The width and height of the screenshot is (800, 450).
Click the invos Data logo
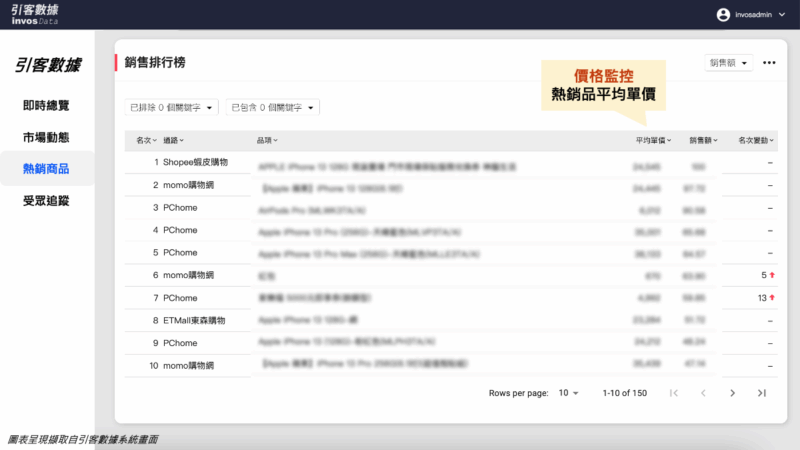pos(35,14)
